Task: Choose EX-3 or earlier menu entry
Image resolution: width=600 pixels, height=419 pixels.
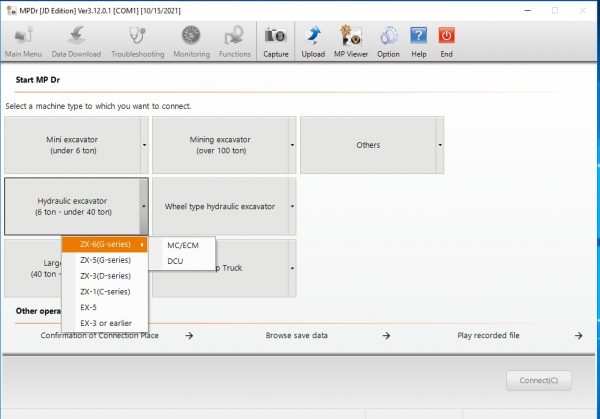Action: [105, 323]
